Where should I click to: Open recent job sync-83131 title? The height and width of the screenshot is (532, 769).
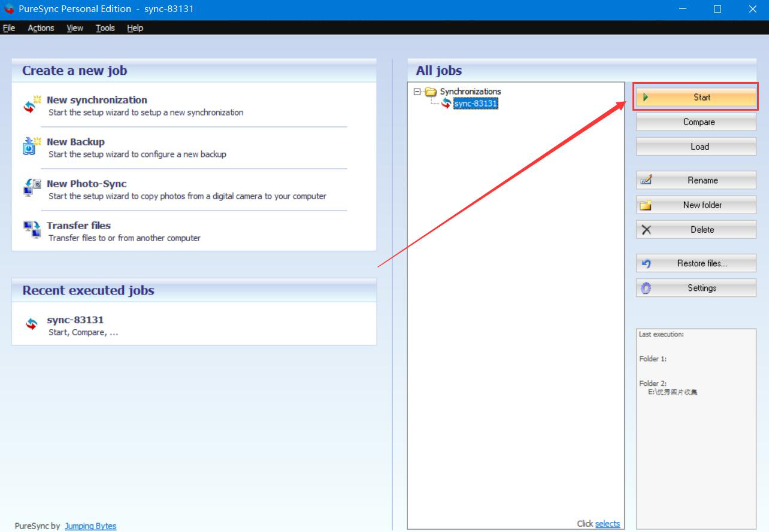click(75, 320)
